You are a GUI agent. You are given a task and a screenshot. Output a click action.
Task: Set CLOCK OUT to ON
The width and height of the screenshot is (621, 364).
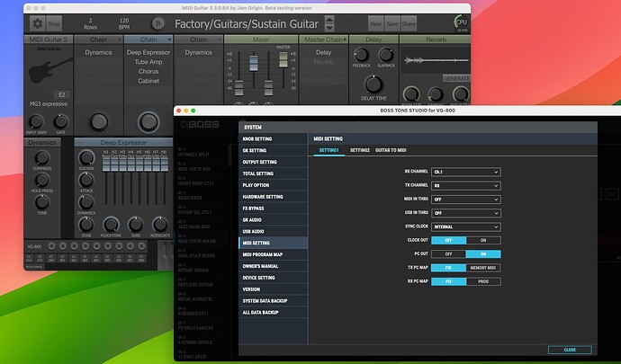(x=483, y=240)
